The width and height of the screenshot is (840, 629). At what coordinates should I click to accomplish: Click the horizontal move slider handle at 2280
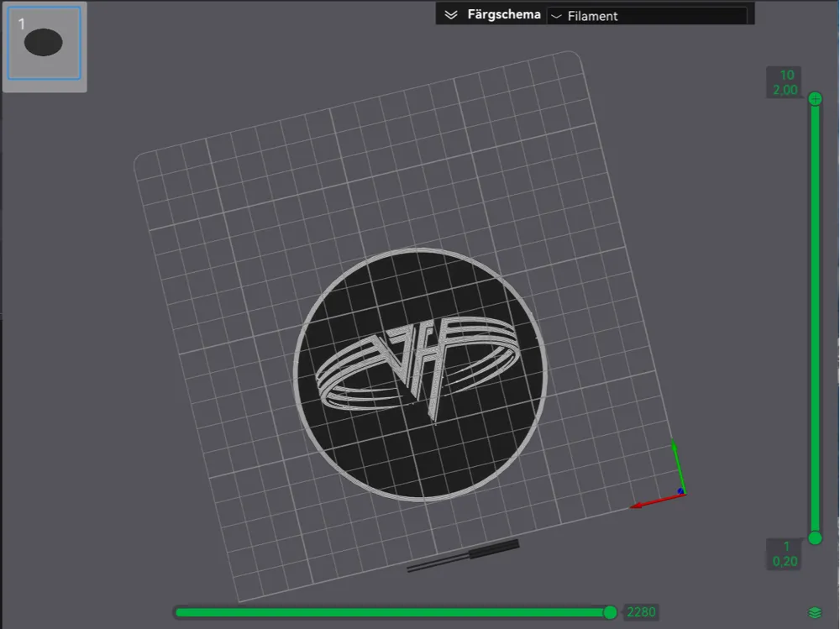tap(610, 612)
